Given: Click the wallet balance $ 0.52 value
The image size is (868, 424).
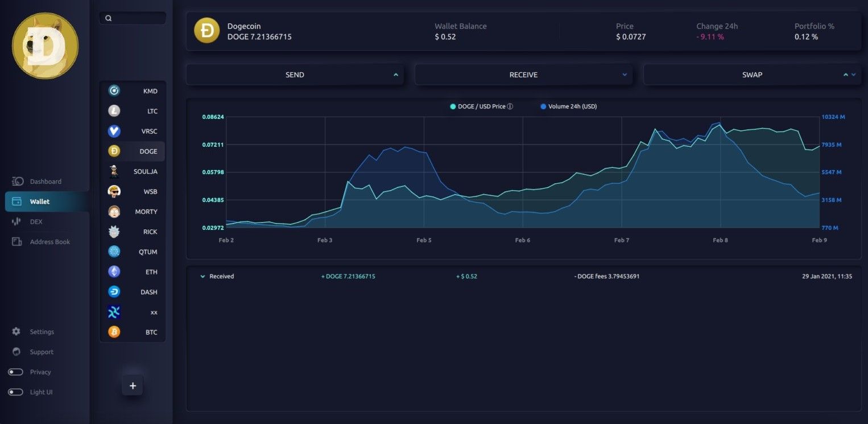Looking at the screenshot, I should point(445,37).
